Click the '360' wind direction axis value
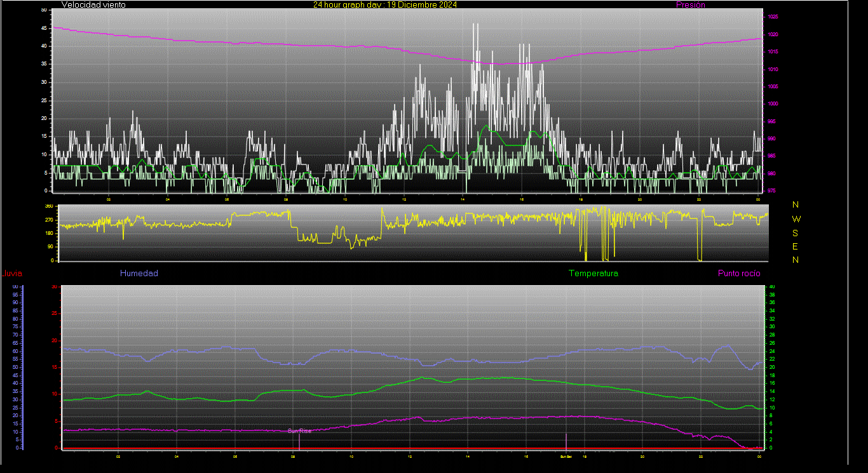This screenshot has width=868, height=473. [49, 206]
